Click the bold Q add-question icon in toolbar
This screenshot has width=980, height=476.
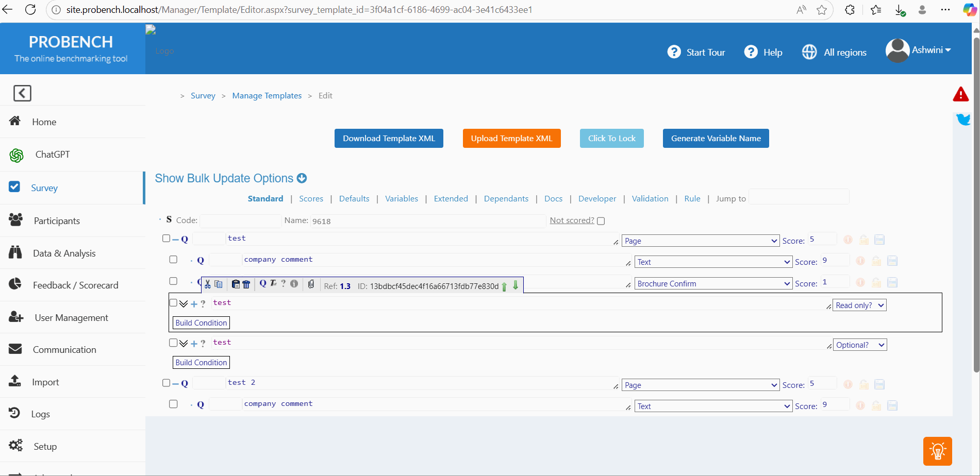coord(263,283)
